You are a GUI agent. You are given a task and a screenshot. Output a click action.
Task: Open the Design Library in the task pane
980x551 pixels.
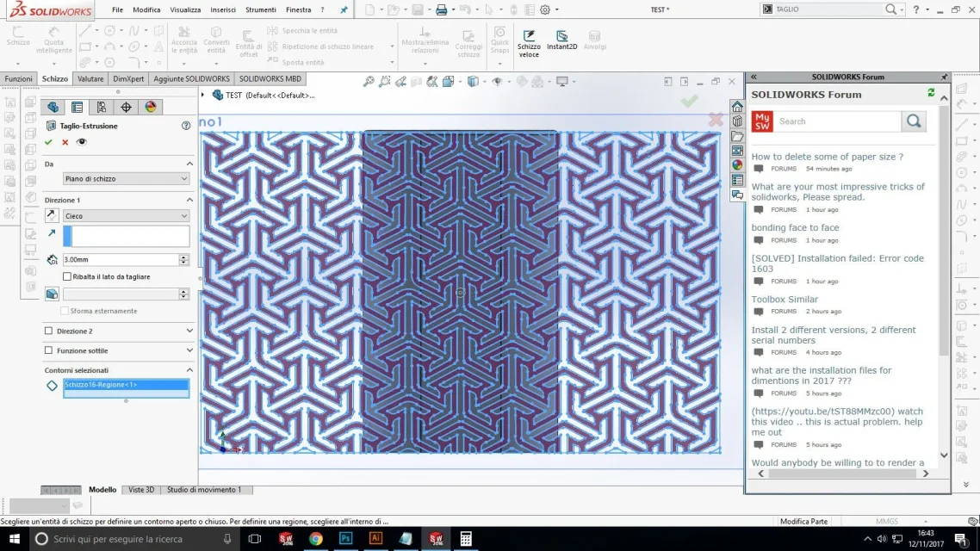click(x=737, y=121)
